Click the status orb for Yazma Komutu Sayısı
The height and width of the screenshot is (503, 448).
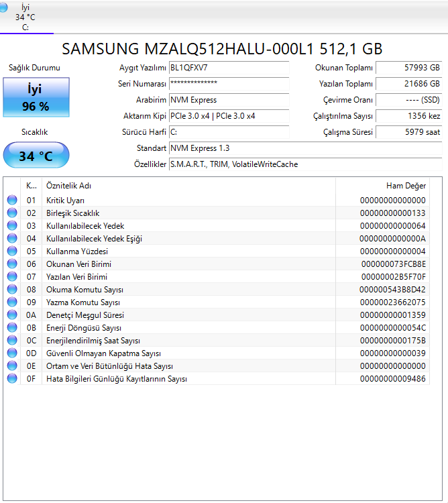coord(12,302)
